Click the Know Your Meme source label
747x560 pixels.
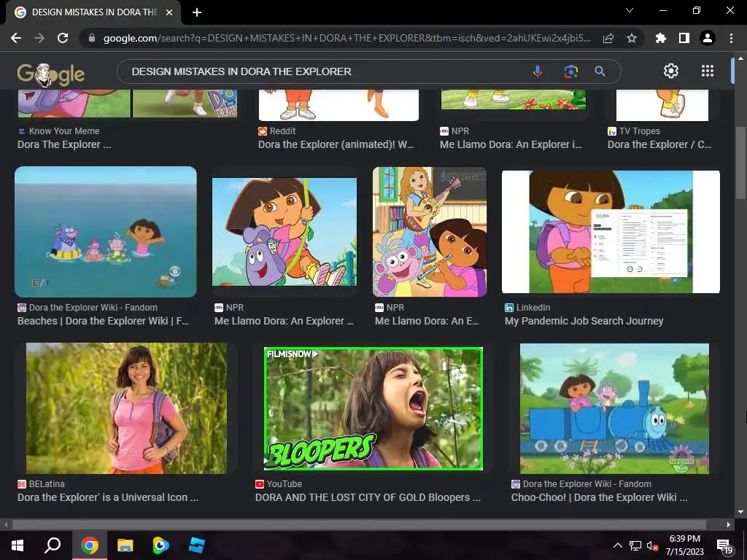tap(64, 131)
